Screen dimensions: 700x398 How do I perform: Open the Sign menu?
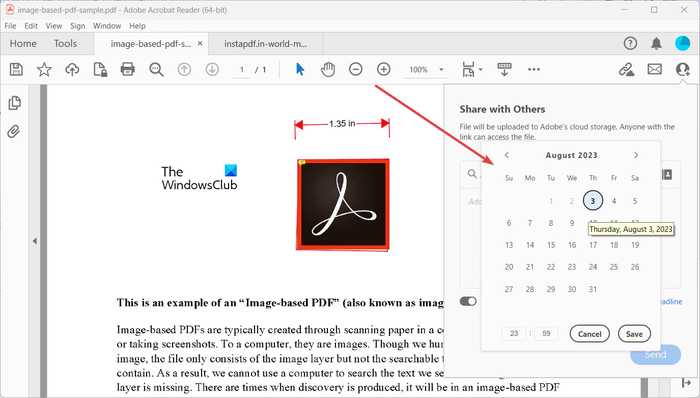point(78,26)
